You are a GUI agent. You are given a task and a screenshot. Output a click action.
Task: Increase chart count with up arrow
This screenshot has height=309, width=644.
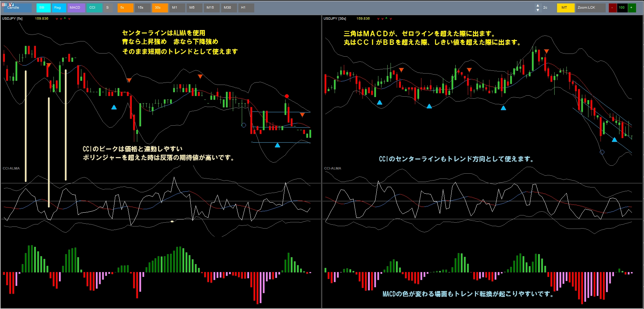click(x=538, y=6)
